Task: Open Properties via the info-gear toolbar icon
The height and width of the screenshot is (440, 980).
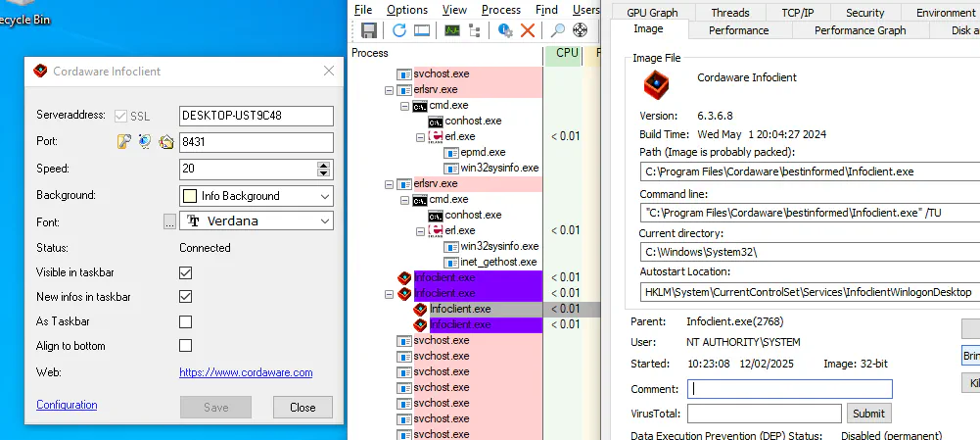Action: (x=505, y=30)
